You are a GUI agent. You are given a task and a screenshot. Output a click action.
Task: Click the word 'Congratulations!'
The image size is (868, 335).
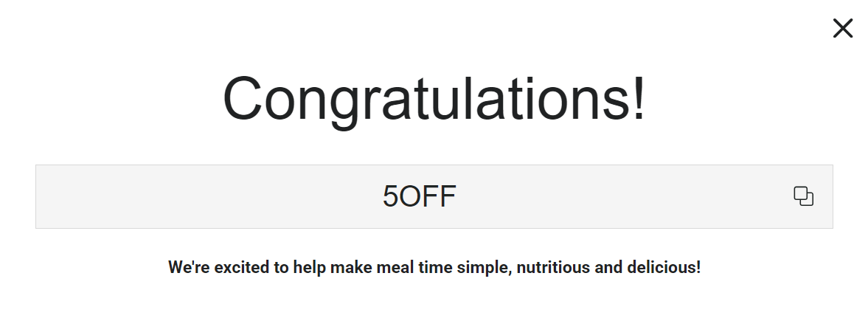(x=434, y=100)
